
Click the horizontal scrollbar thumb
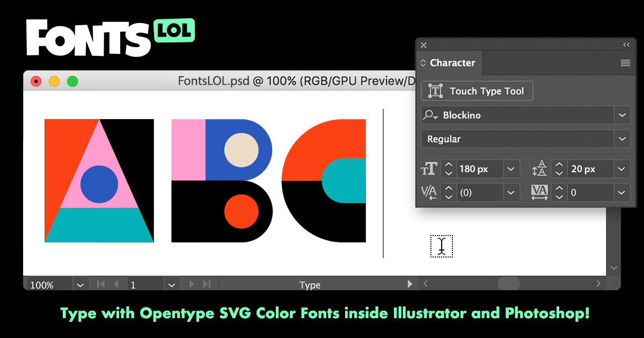pyautogui.click(x=508, y=283)
